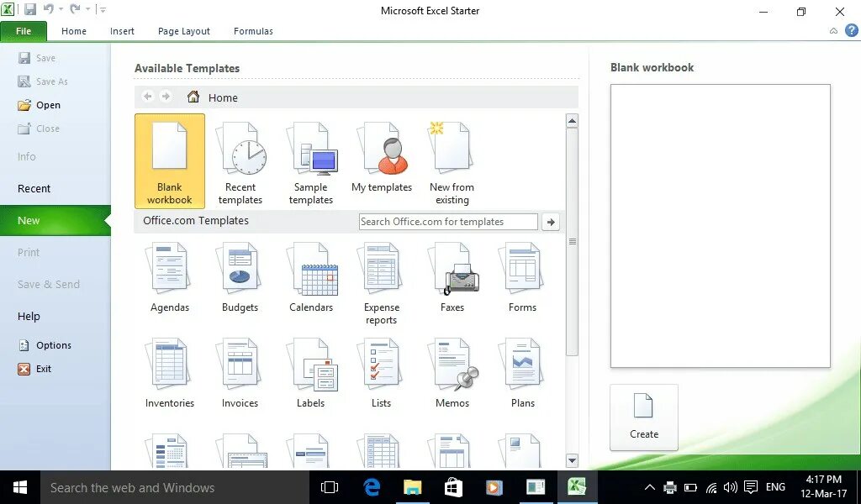The height and width of the screenshot is (504, 861).
Task: Open the Forms template category
Action: (522, 278)
